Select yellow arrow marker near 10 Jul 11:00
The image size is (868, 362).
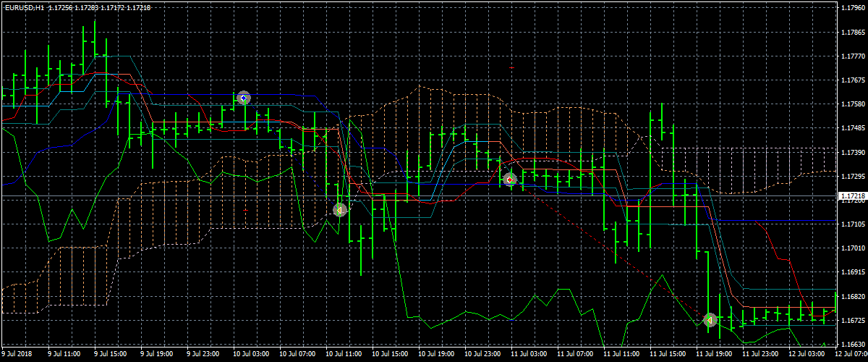pyautogui.click(x=340, y=210)
